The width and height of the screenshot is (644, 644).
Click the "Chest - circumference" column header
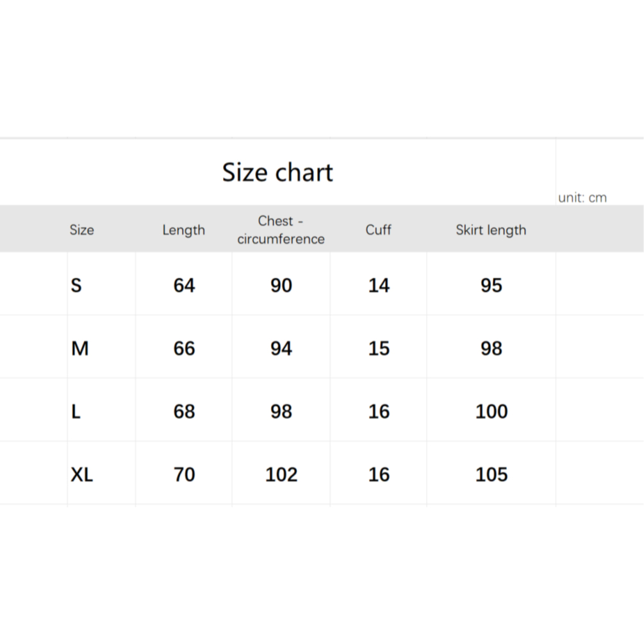pos(281,229)
